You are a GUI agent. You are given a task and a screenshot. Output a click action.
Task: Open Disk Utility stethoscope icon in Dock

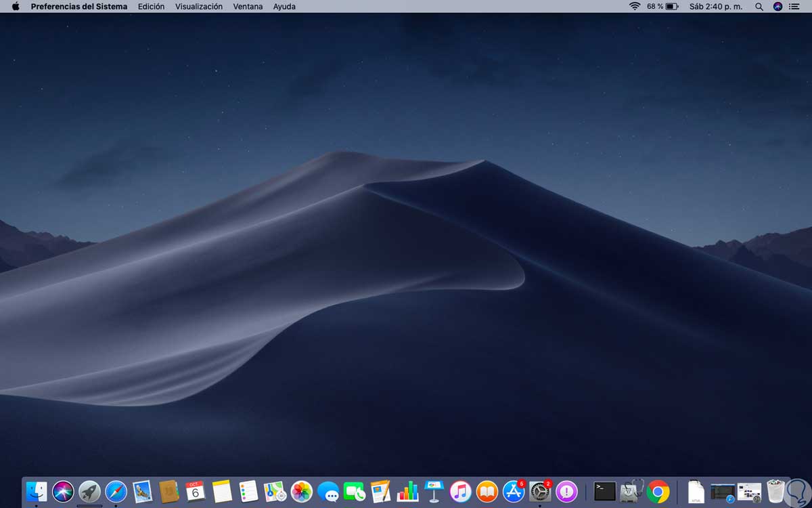(x=631, y=492)
